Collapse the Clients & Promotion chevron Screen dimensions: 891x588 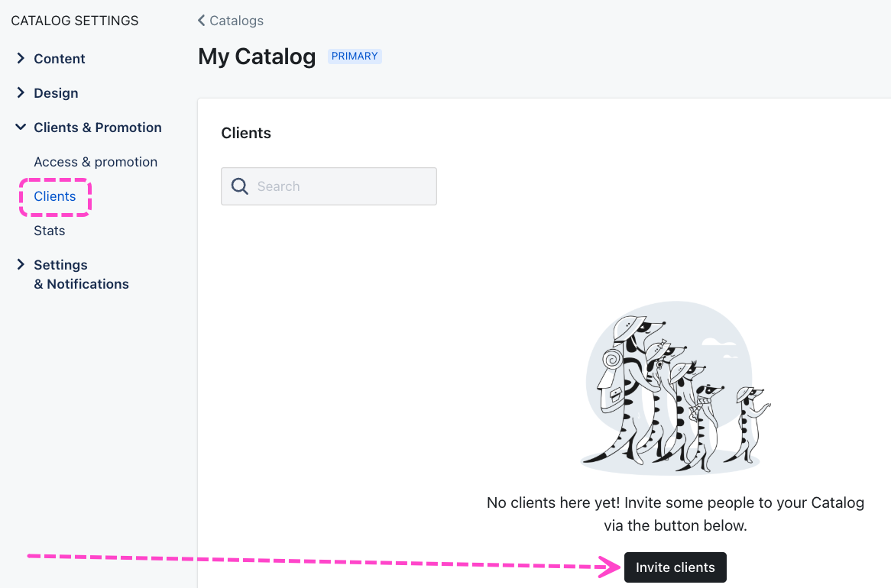tap(21, 128)
